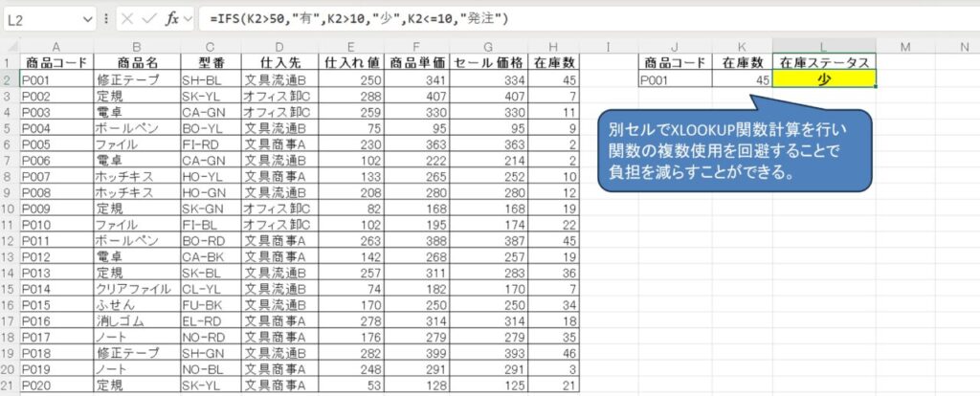Click sale price 125 in the P020 row
980x396 pixels.
click(488, 385)
